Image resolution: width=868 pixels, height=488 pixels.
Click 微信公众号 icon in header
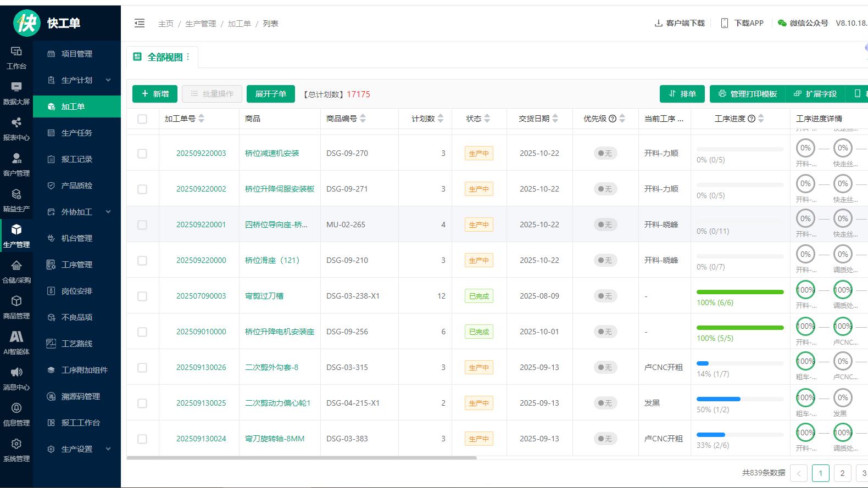[x=782, y=23]
